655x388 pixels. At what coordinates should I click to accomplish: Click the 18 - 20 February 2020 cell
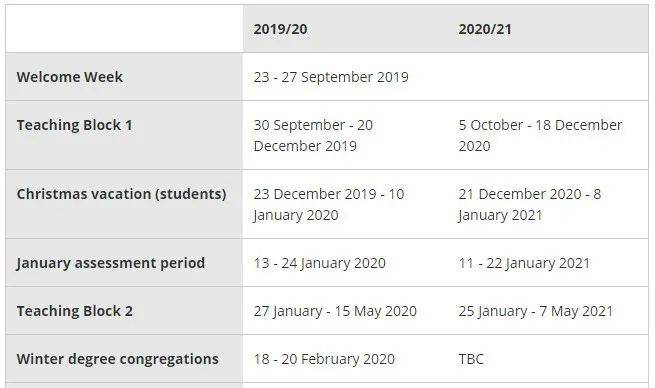point(324,359)
